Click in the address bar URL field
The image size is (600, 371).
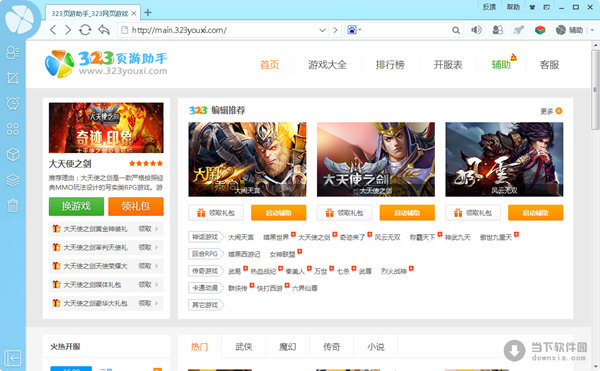(224, 30)
